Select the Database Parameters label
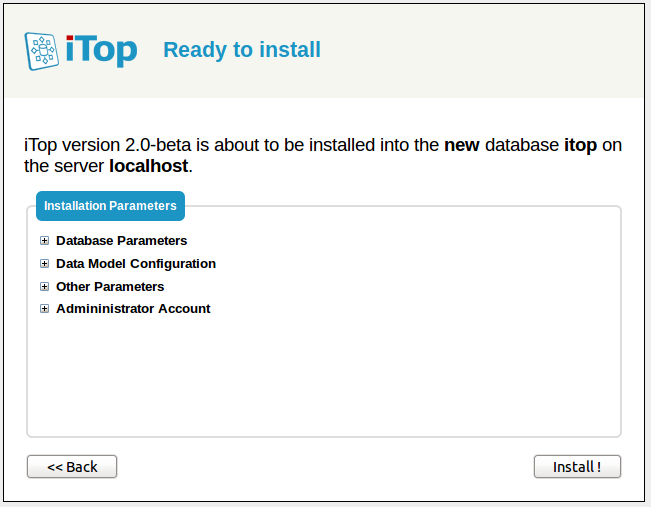 [x=121, y=241]
